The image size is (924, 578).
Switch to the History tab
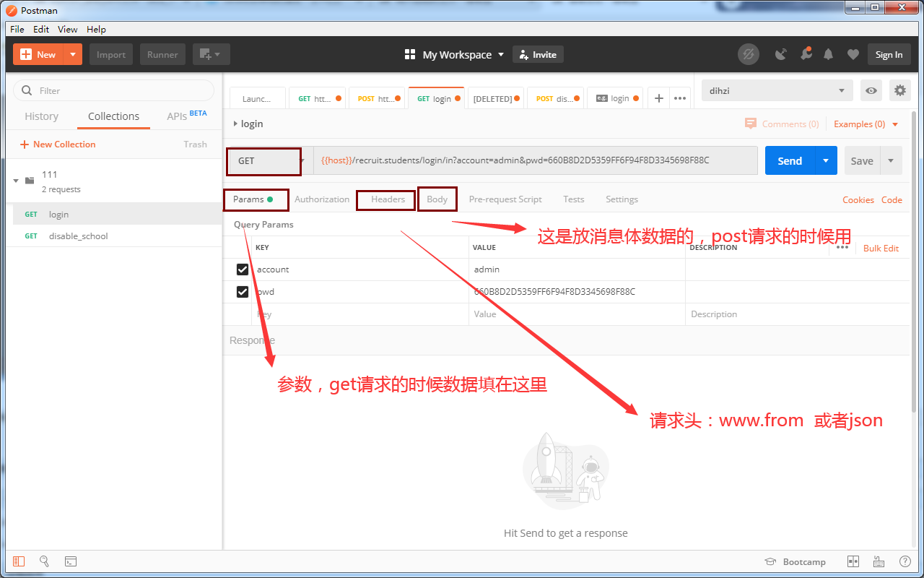tap(42, 116)
